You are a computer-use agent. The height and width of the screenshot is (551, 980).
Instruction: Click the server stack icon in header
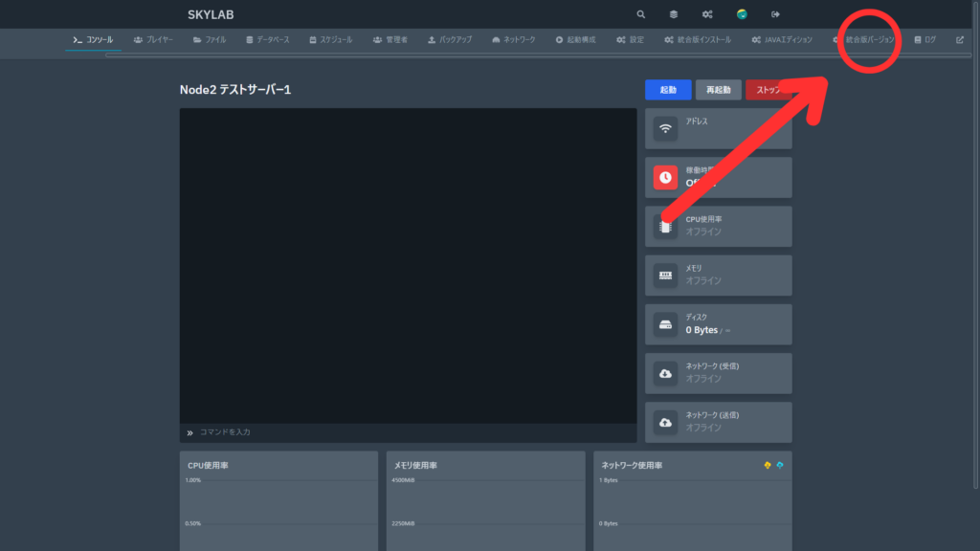point(673,14)
